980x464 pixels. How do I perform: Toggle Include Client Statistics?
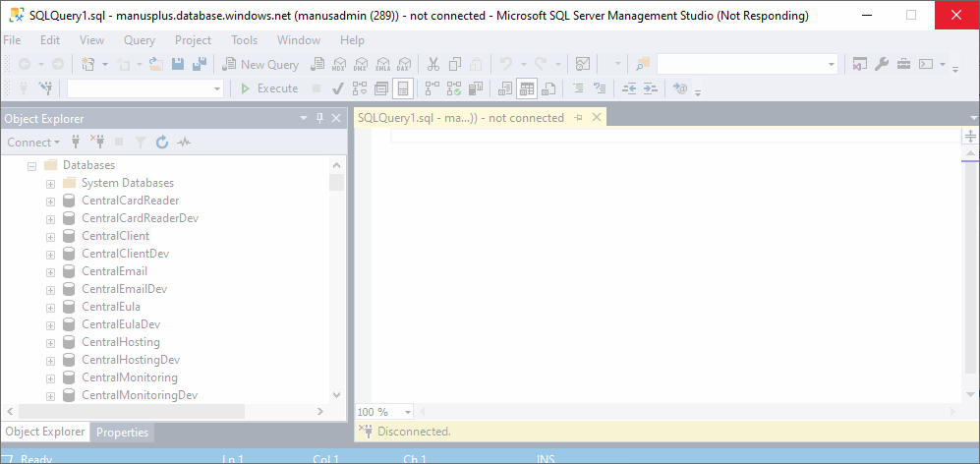point(477,88)
